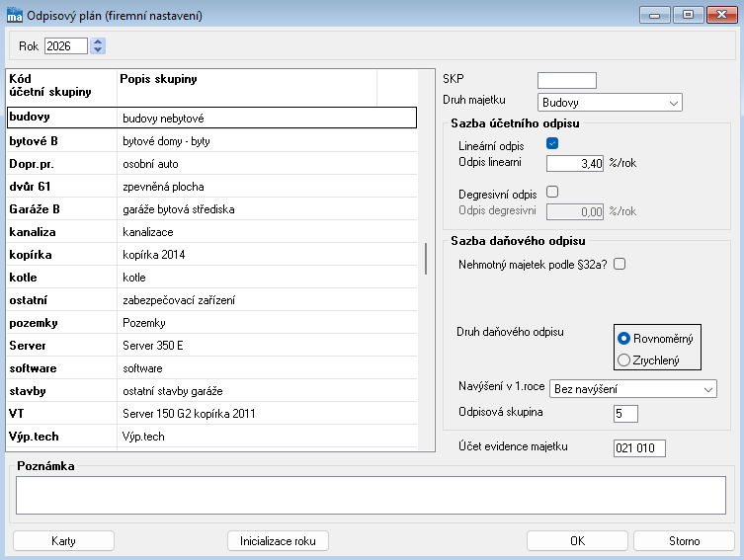Click the SKP input field
The width and height of the screenshot is (744, 560).
pos(566,80)
